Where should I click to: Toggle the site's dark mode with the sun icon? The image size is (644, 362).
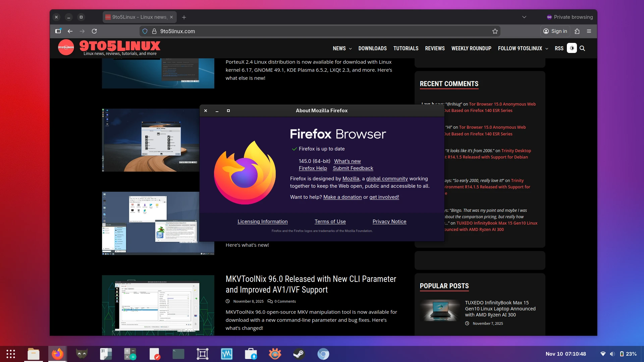click(572, 48)
